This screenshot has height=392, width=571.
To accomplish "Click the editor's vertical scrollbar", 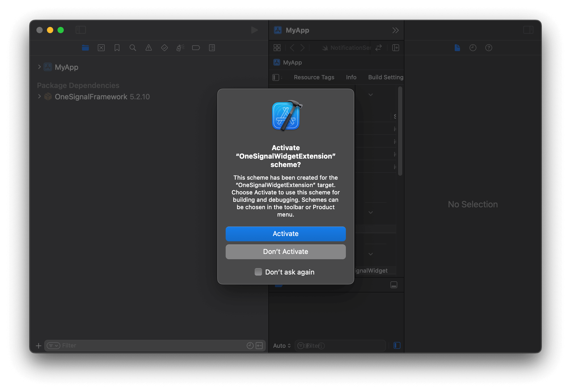I will click(x=400, y=131).
